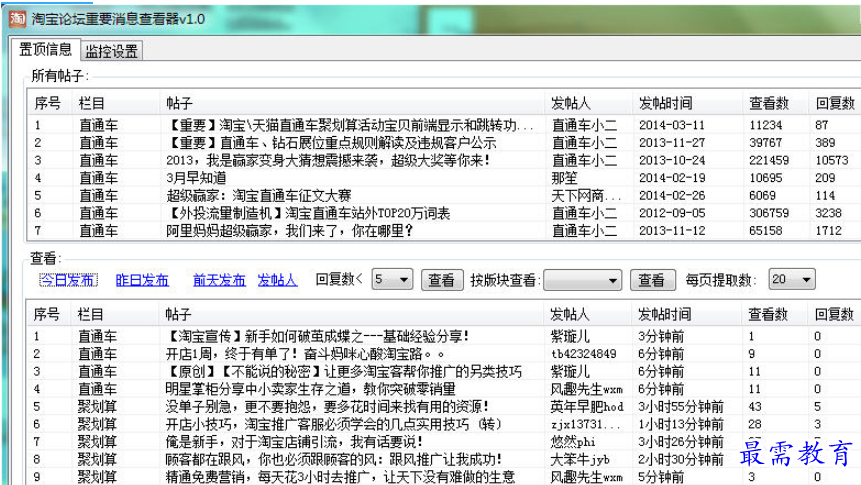Click reply count 10573 cell
861x485 pixels.
(832, 160)
